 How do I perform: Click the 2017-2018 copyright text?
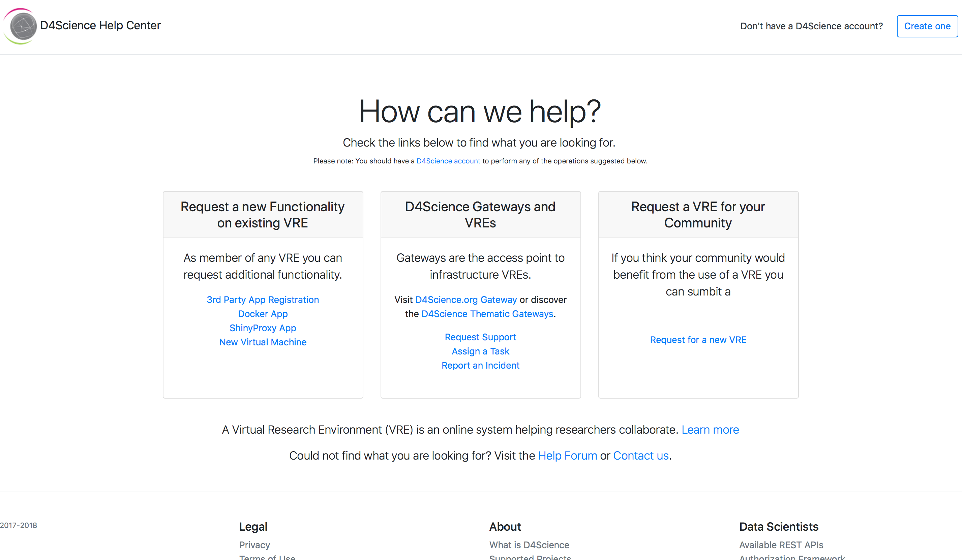click(18, 525)
